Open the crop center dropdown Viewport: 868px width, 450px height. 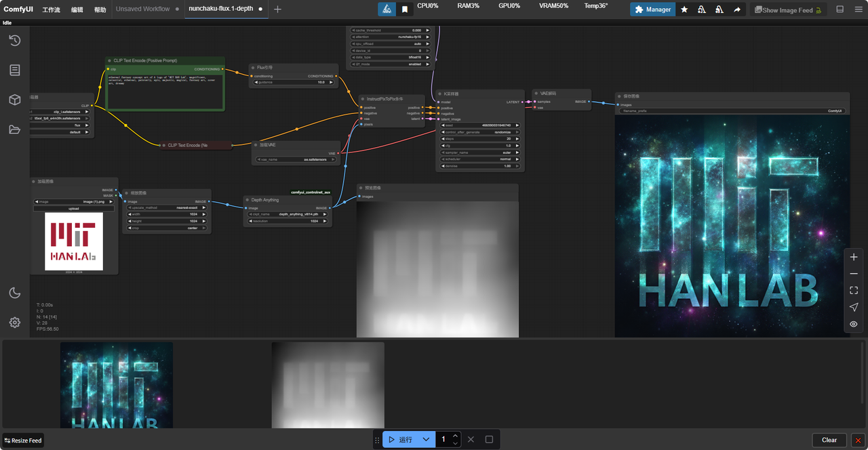click(167, 228)
